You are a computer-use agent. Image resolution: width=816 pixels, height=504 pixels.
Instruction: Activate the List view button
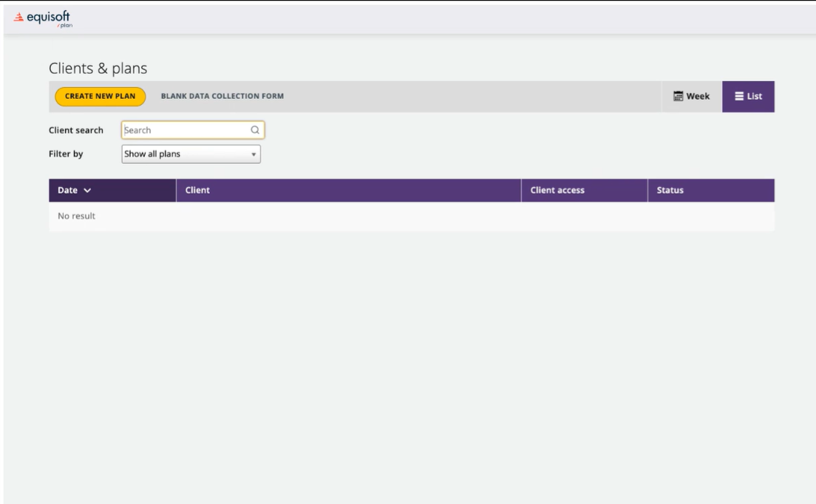(749, 95)
